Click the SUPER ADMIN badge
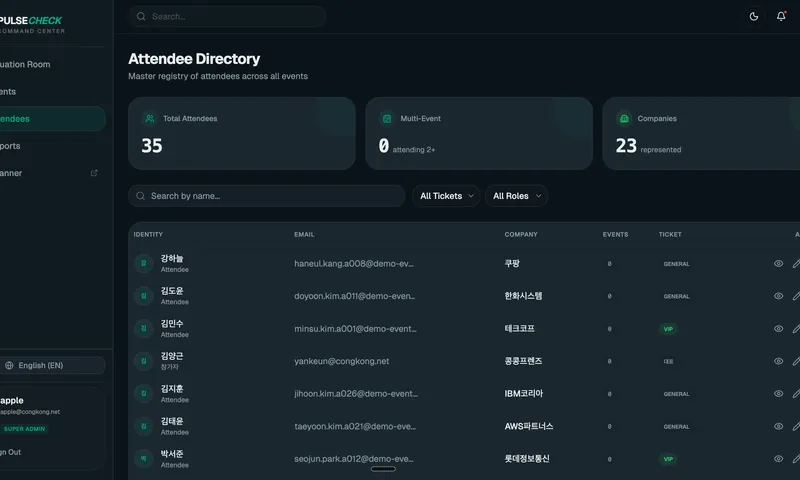The image size is (800, 480). (x=24, y=429)
